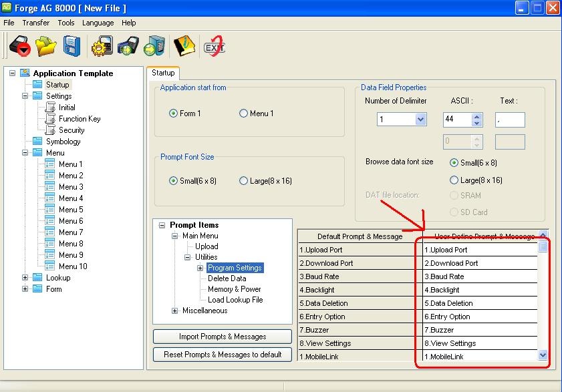Viewport: 562px width, 392px height.
Task: Click the Security script icon
Action: click(x=51, y=130)
